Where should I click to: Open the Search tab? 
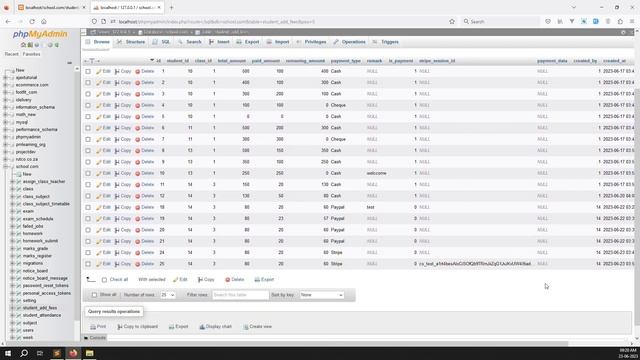(189, 42)
